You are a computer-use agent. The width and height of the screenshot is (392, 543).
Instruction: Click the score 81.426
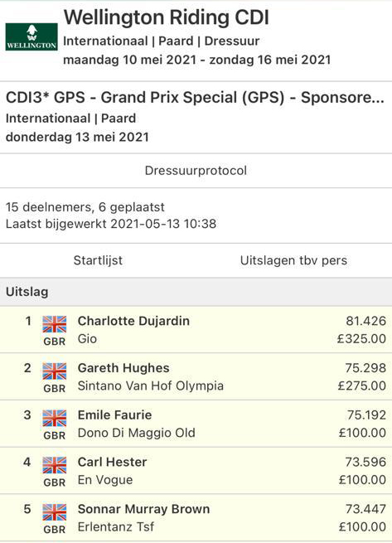(x=366, y=321)
